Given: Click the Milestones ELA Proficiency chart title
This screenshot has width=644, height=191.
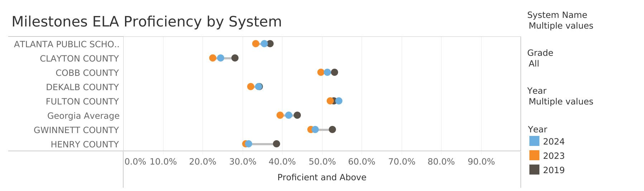Looking at the screenshot, I should (146, 22).
